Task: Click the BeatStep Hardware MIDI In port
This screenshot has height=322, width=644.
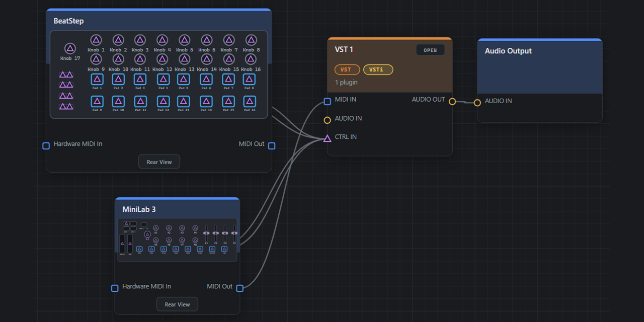Action: coord(46,146)
